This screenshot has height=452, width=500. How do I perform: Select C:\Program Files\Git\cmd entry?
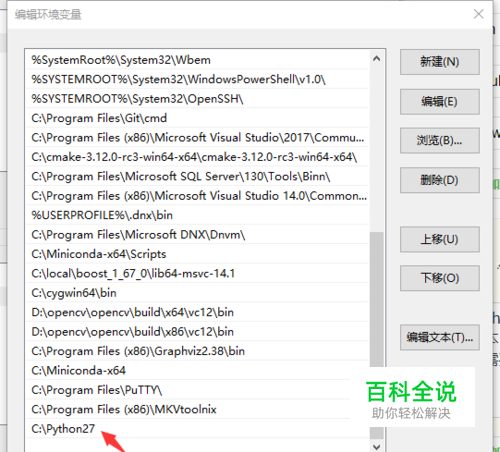(x=197, y=118)
